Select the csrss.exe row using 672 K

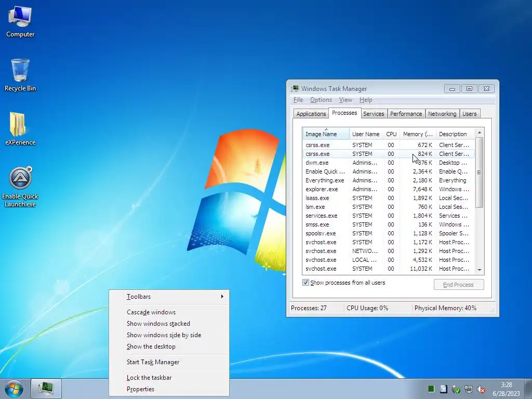(389, 145)
